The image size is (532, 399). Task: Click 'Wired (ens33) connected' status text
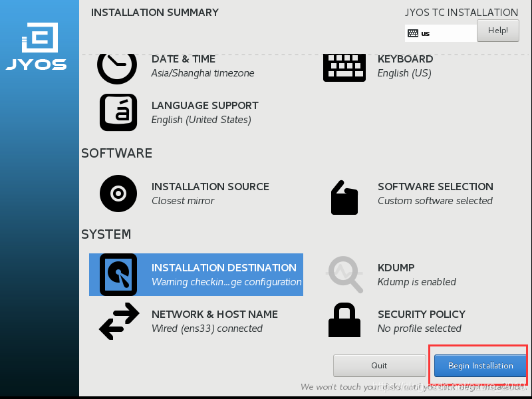click(207, 329)
